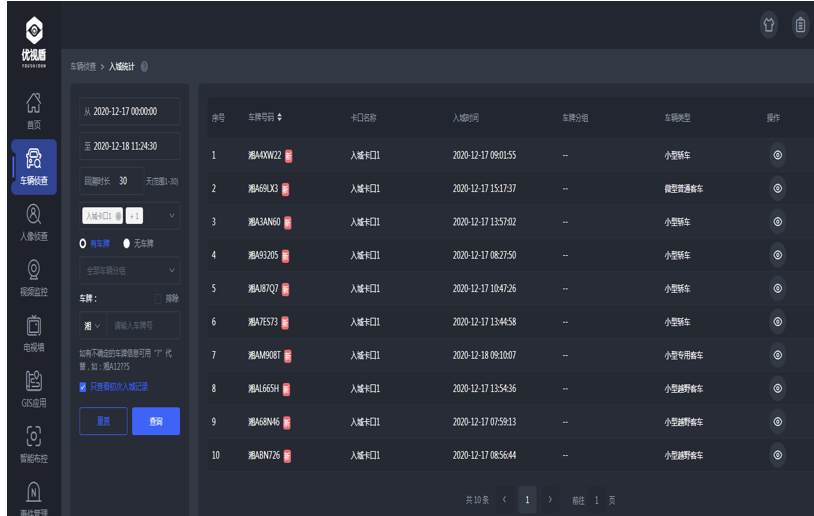Screen dimensions: 814x516
Task: Open 电视墙 TV wall in sidebar
Action: click(x=34, y=333)
